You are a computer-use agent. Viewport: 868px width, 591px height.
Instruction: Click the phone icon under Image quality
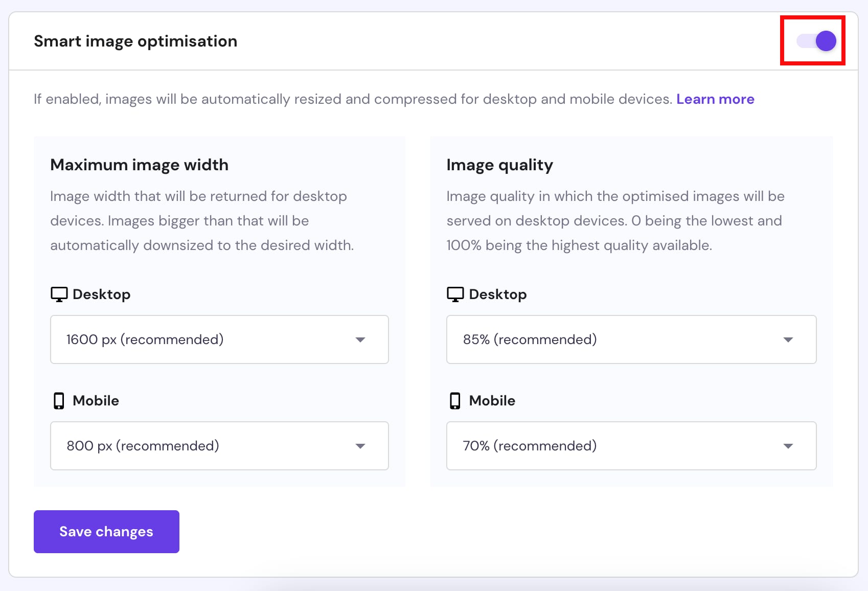[455, 401]
